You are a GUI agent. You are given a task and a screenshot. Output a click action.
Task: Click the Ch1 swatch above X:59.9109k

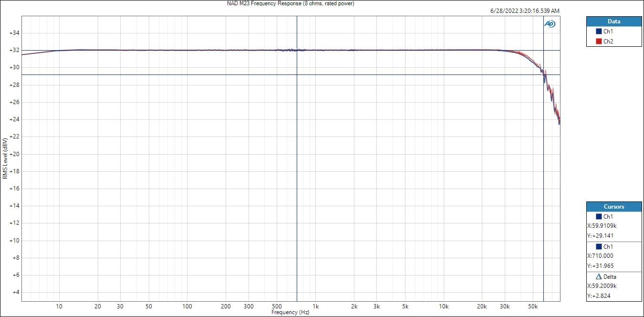pos(599,217)
